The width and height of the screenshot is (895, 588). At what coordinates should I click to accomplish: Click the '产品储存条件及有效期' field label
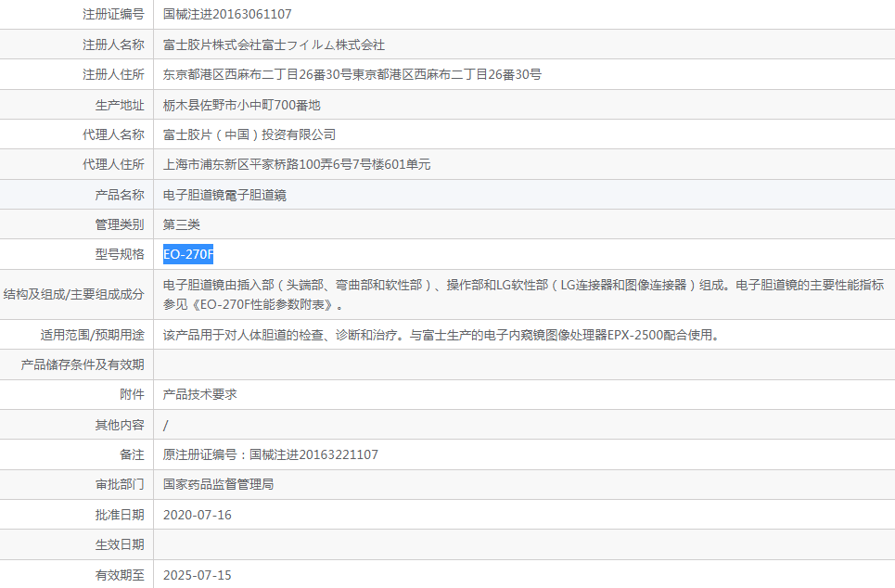[x=83, y=364]
